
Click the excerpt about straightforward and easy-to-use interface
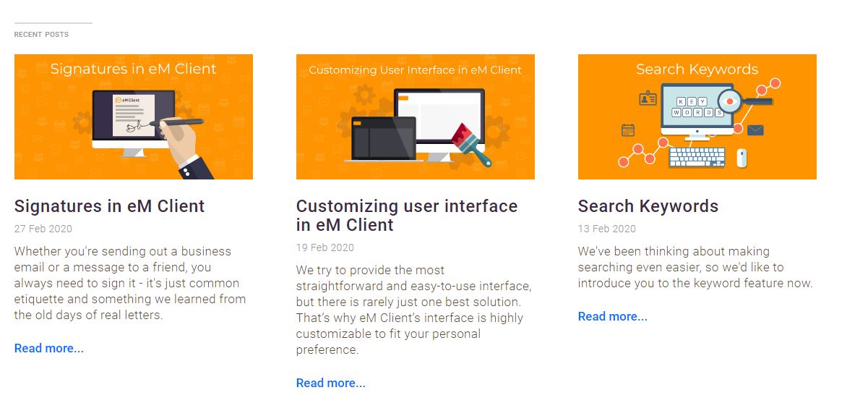pyautogui.click(x=414, y=310)
